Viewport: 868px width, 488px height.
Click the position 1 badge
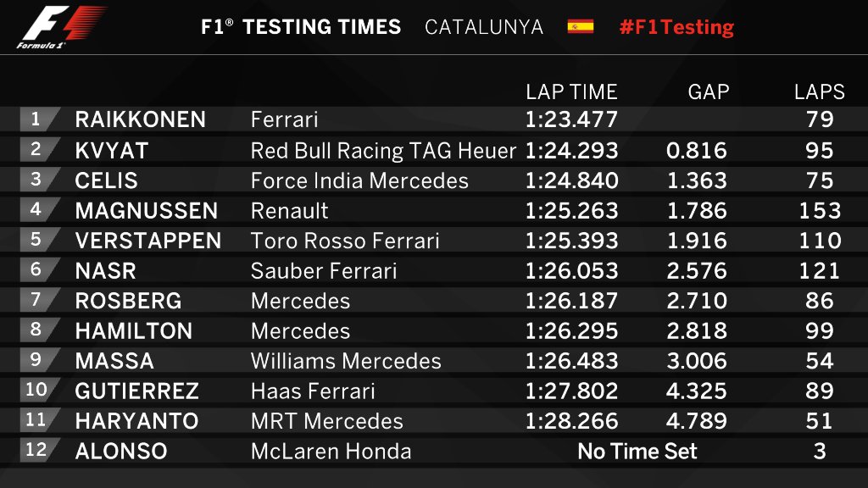pos(37,119)
